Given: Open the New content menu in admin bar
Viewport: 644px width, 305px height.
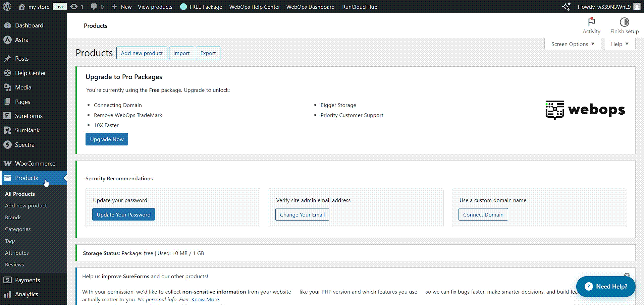Looking at the screenshot, I should tap(121, 7).
